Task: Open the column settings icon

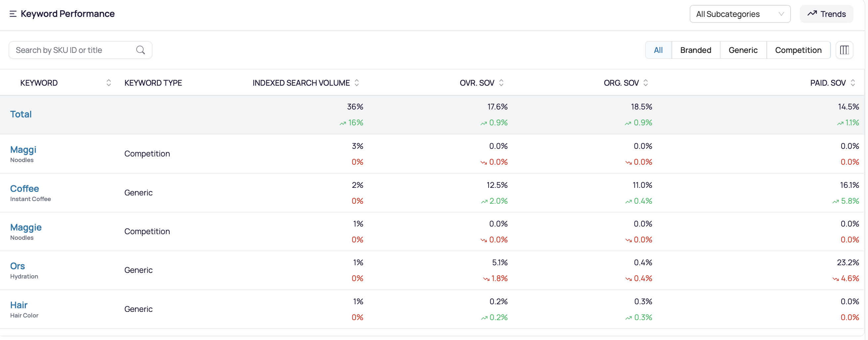Action: click(844, 50)
